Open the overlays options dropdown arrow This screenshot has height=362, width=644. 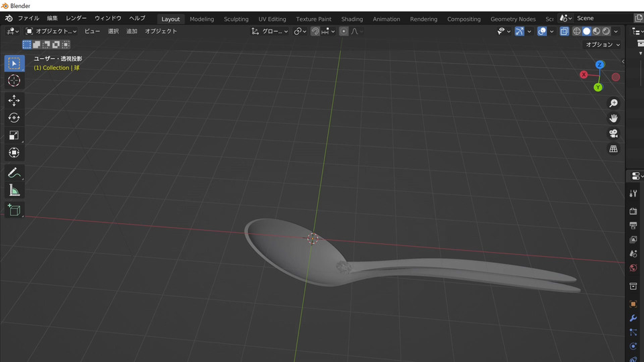coord(551,32)
